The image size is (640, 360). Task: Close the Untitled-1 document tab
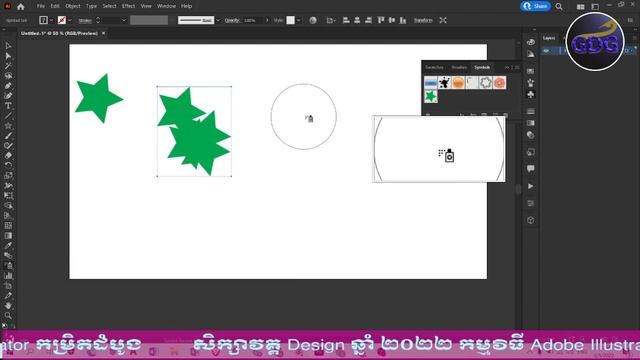click(104, 33)
